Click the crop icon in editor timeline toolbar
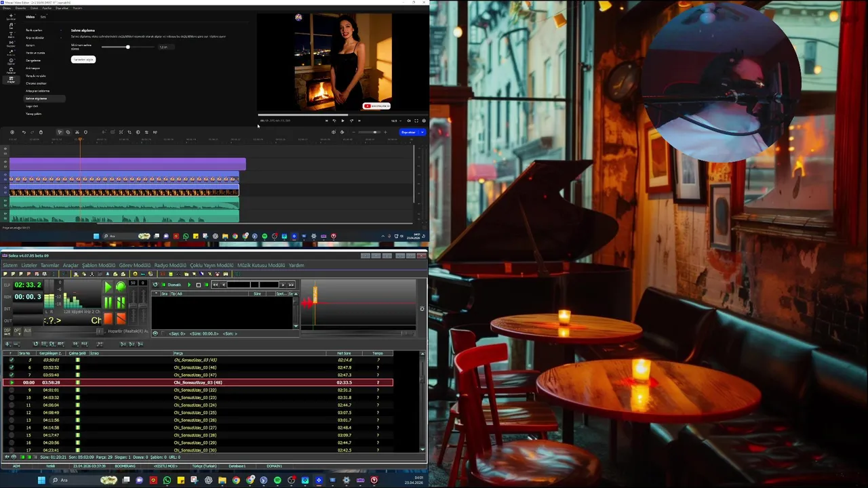The image size is (868, 488). click(x=130, y=132)
